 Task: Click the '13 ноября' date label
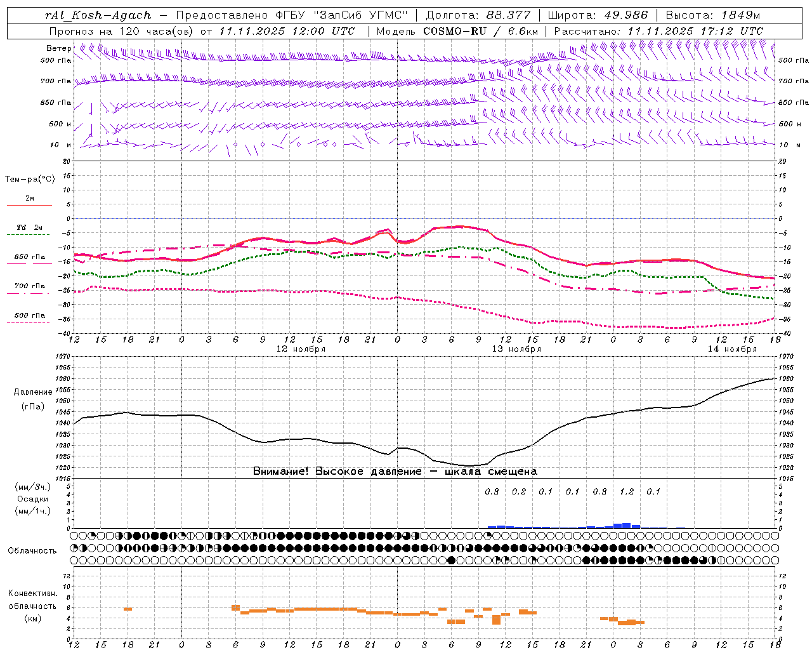pos(516,349)
